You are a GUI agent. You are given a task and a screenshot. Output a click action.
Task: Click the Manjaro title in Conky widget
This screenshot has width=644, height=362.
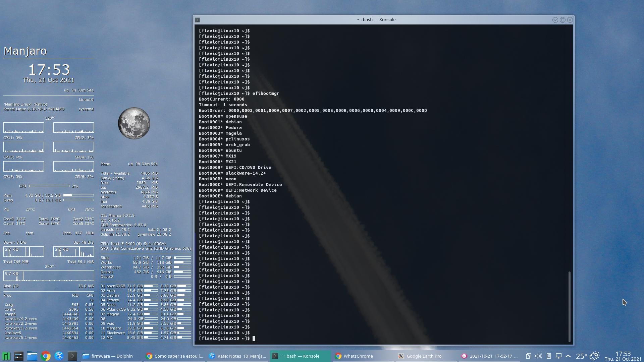pos(25,51)
